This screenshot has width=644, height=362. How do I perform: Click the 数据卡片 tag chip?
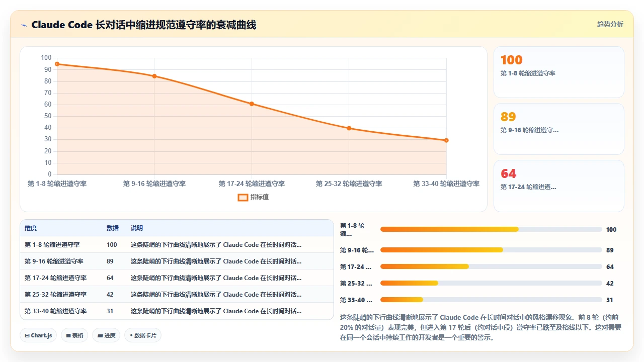click(x=143, y=335)
